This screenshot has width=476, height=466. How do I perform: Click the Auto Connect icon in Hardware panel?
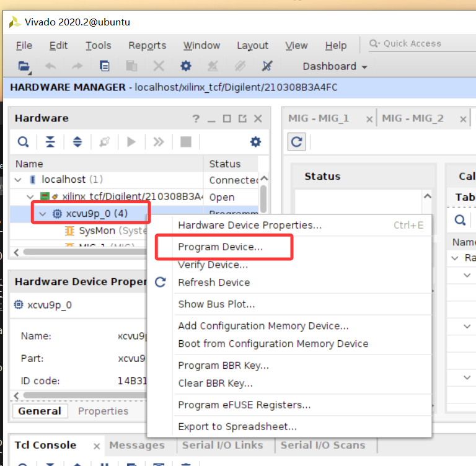[x=104, y=142]
